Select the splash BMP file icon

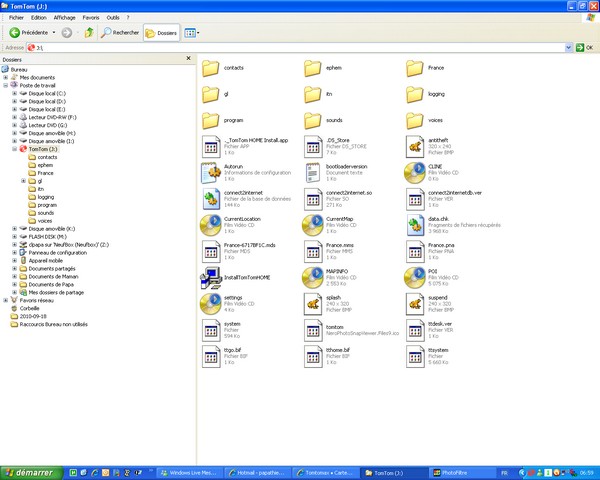point(313,304)
